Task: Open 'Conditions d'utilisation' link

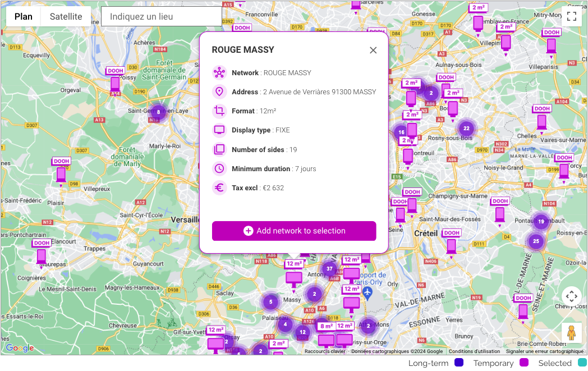Action: pyautogui.click(x=474, y=351)
